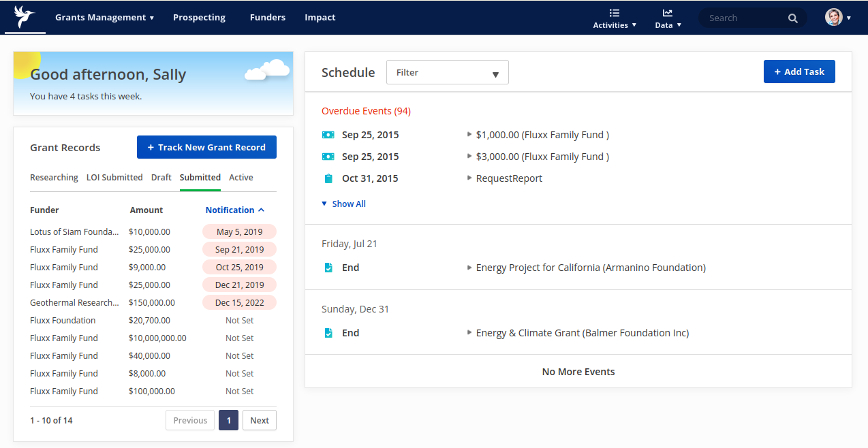Click clipboard icon for Oct 31, 2015 event
Image resolution: width=868 pixels, height=448 pixels.
tap(328, 178)
